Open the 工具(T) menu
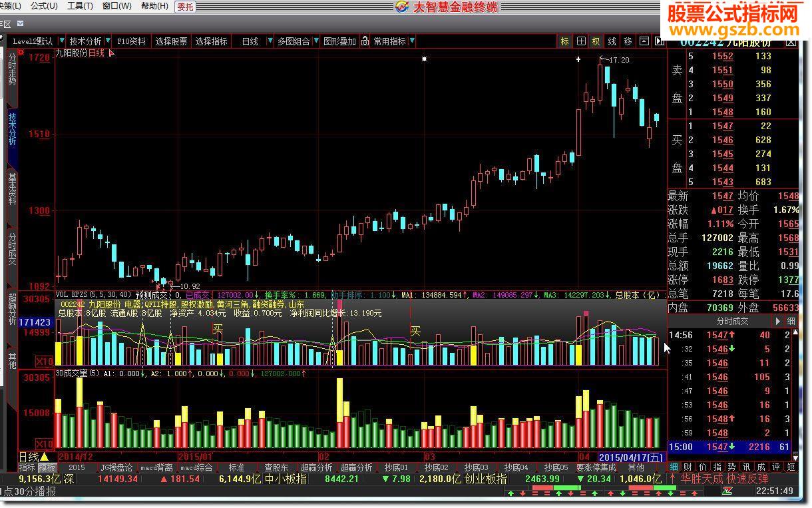The width and height of the screenshot is (812, 508). [80, 6]
